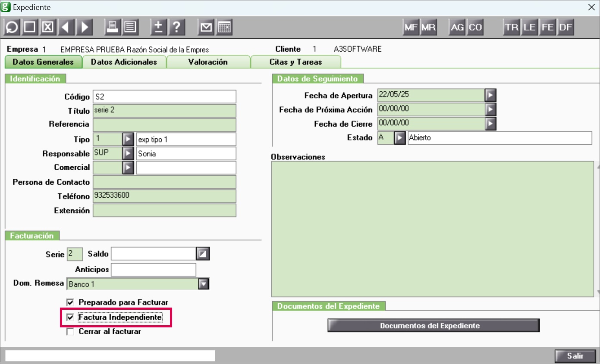Uncheck Preparado para Facturar checkbox
Viewport: 600px width, 364px height.
(70, 302)
